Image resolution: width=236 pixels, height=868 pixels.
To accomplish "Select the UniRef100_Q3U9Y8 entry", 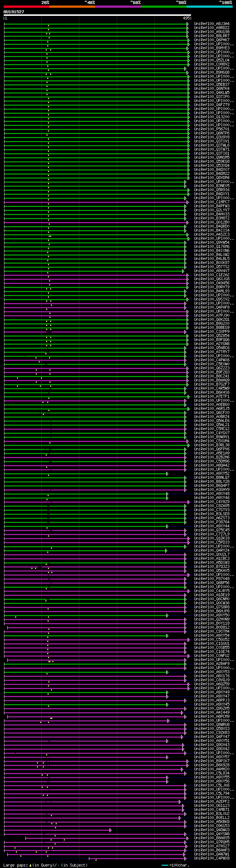I will 212,137.
